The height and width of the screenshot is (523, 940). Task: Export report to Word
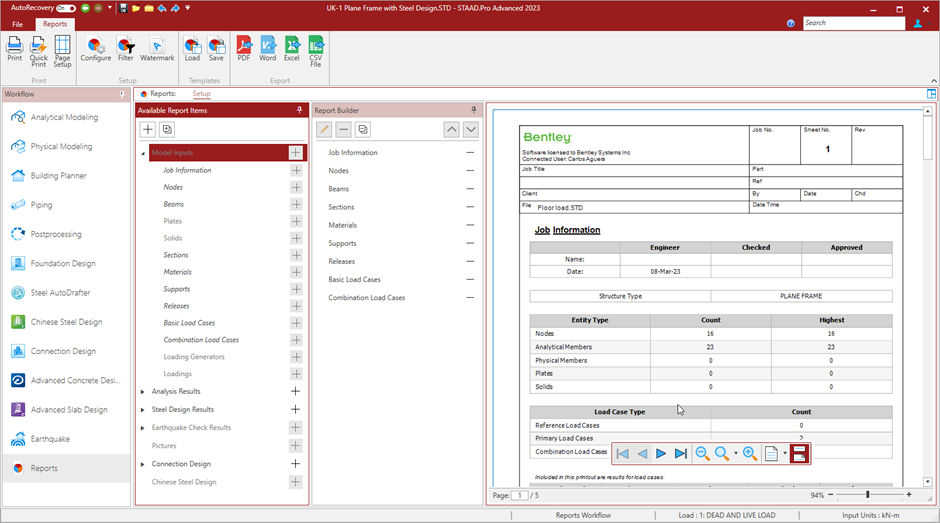click(268, 49)
